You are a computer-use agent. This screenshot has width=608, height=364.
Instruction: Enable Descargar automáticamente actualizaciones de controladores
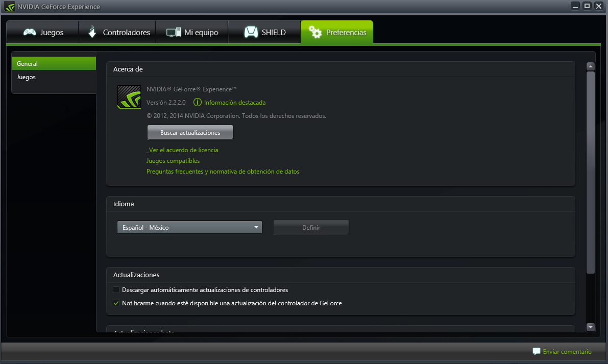(x=116, y=289)
